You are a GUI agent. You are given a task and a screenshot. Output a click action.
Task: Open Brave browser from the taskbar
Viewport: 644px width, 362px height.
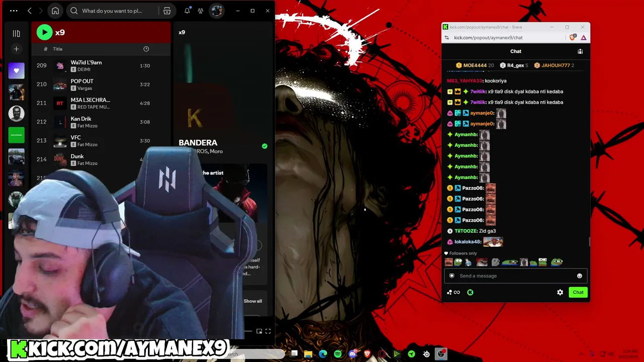367,354
